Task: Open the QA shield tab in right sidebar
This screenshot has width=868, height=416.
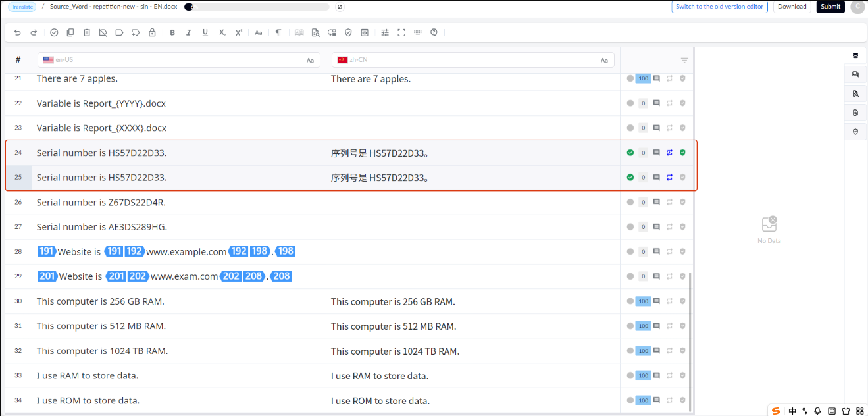Action: [855, 131]
